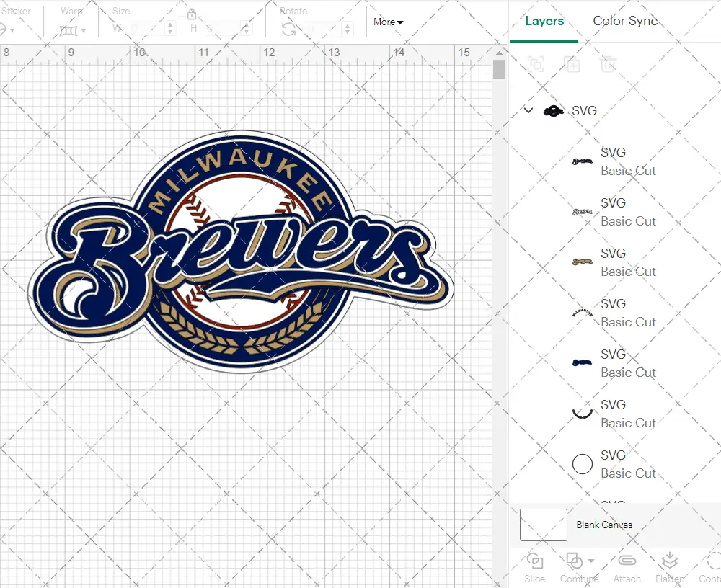Open the Combine dropdown arrow

(591, 561)
